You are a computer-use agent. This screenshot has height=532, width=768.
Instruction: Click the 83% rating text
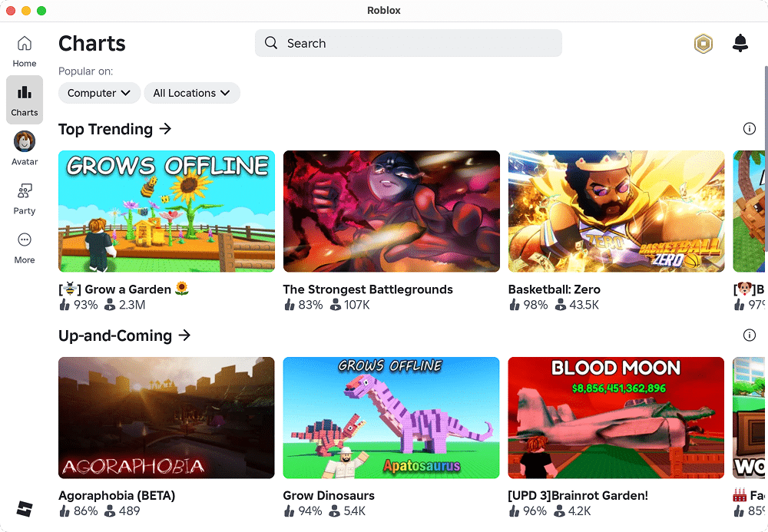(310, 305)
